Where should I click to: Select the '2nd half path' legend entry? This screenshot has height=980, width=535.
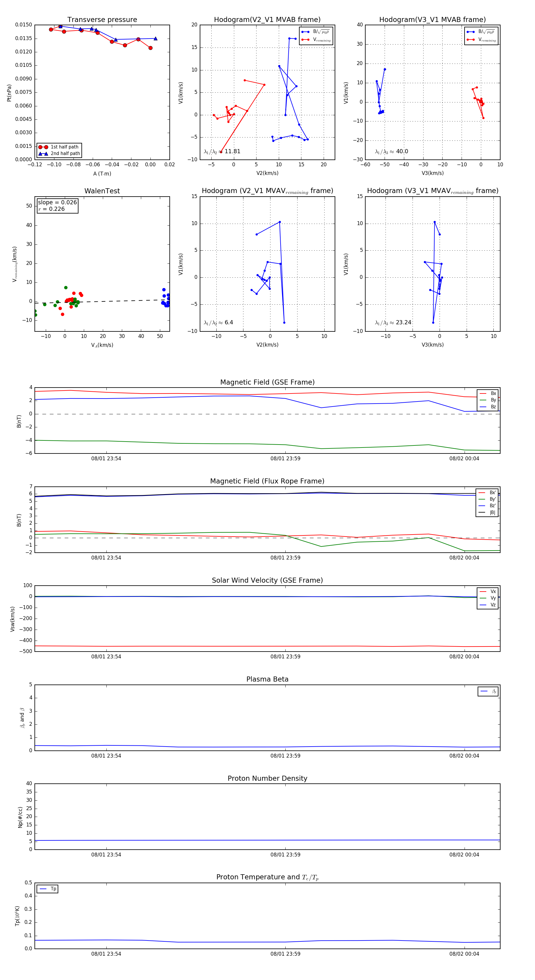[59, 154]
